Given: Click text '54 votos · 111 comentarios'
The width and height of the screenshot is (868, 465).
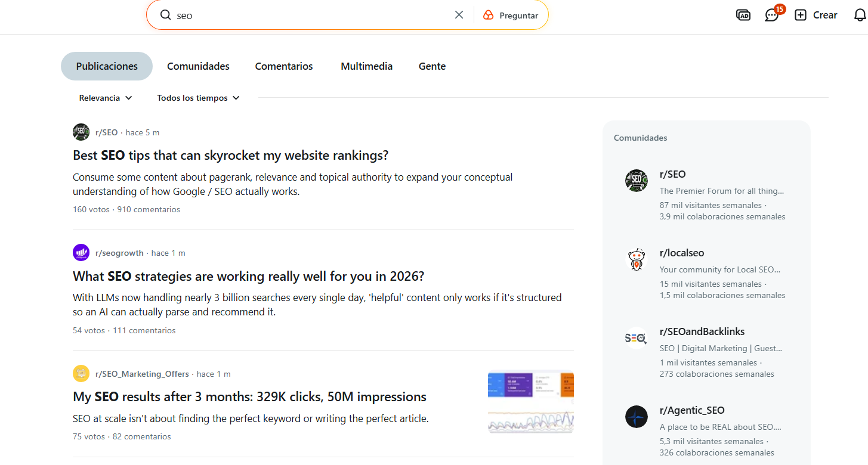Looking at the screenshot, I should (x=124, y=330).
